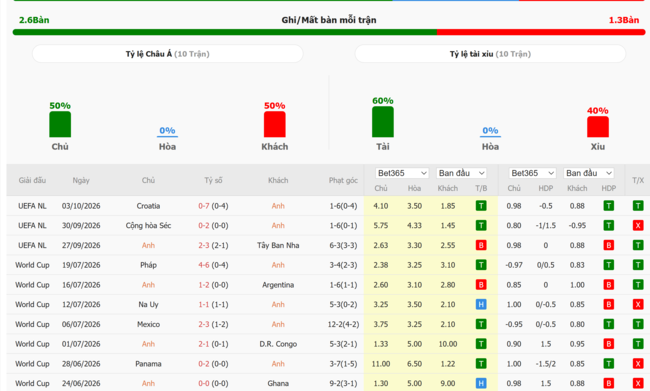Click the green part of the goals bar
This screenshot has width=650, height=391.
(x=225, y=32)
